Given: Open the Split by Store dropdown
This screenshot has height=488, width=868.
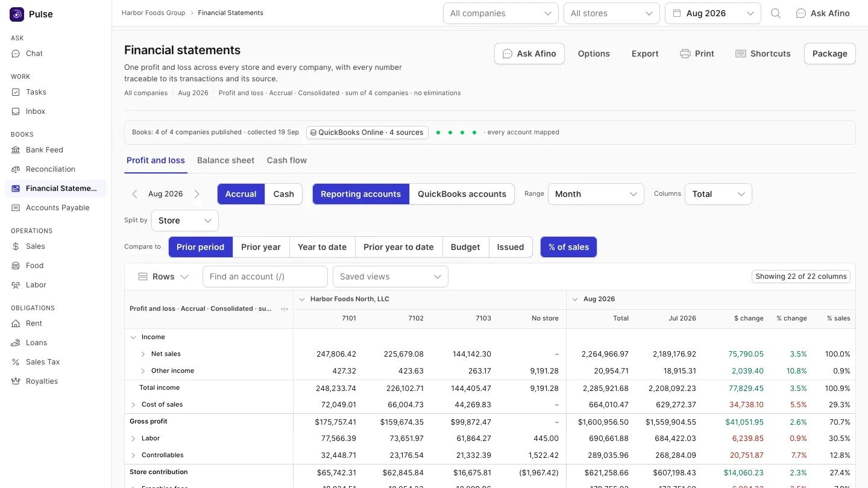Looking at the screenshot, I should (185, 221).
